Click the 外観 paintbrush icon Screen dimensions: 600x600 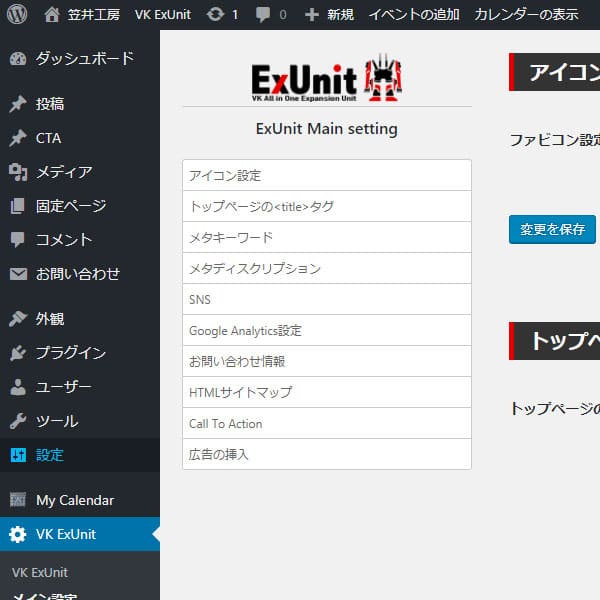point(18,319)
